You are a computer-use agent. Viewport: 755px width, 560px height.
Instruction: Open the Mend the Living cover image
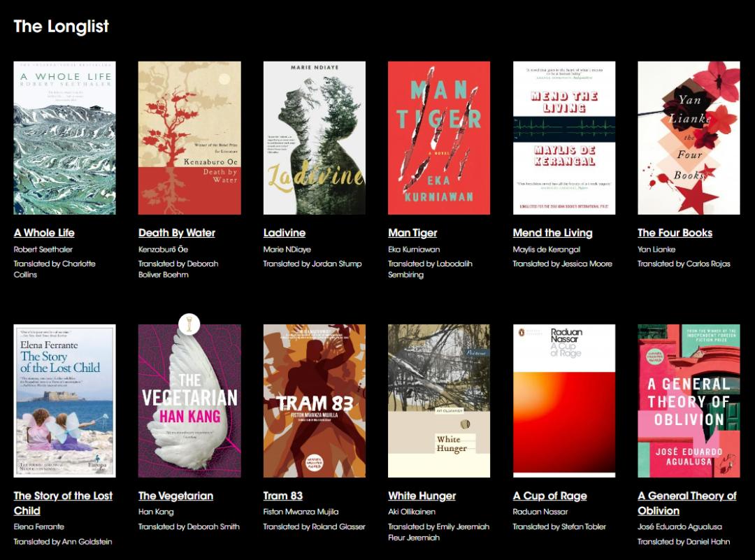coord(564,138)
